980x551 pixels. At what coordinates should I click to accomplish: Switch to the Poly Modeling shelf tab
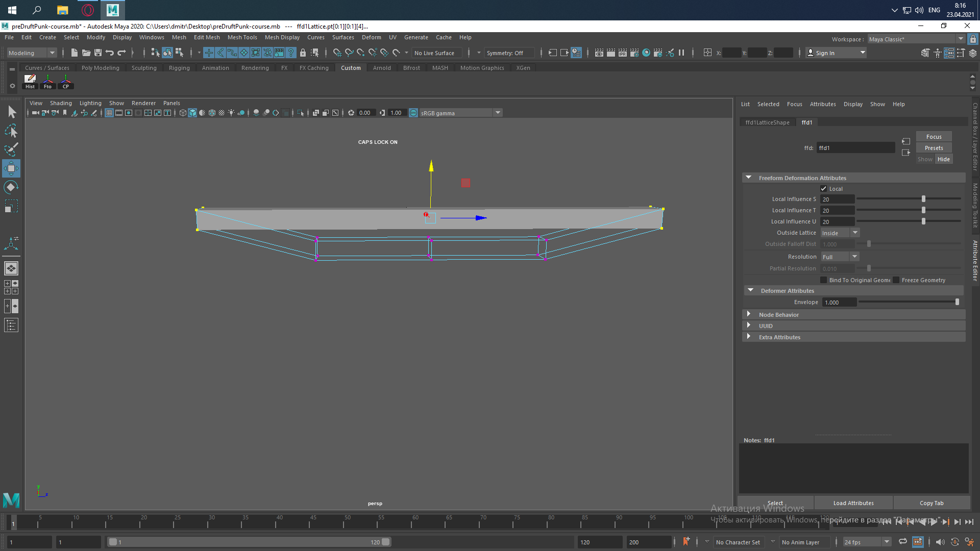pyautogui.click(x=100, y=68)
